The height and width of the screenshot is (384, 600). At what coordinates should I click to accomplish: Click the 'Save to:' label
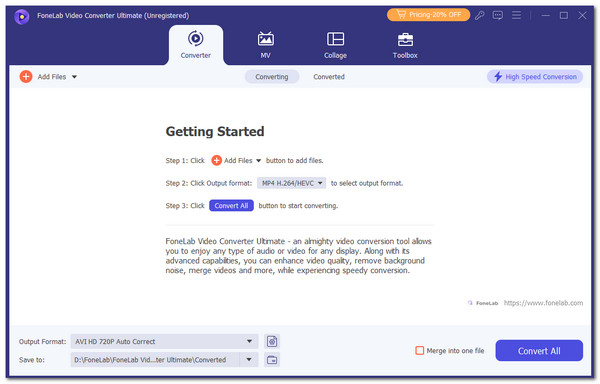click(x=32, y=360)
